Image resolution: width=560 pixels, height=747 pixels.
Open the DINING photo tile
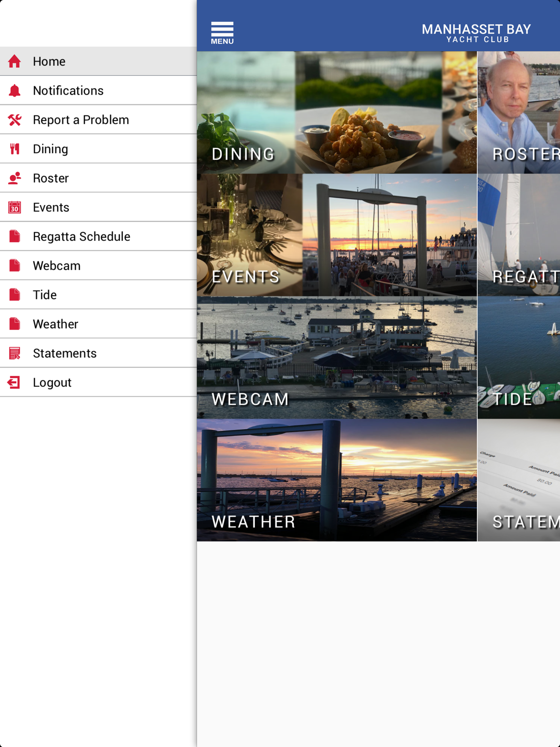tap(337, 112)
